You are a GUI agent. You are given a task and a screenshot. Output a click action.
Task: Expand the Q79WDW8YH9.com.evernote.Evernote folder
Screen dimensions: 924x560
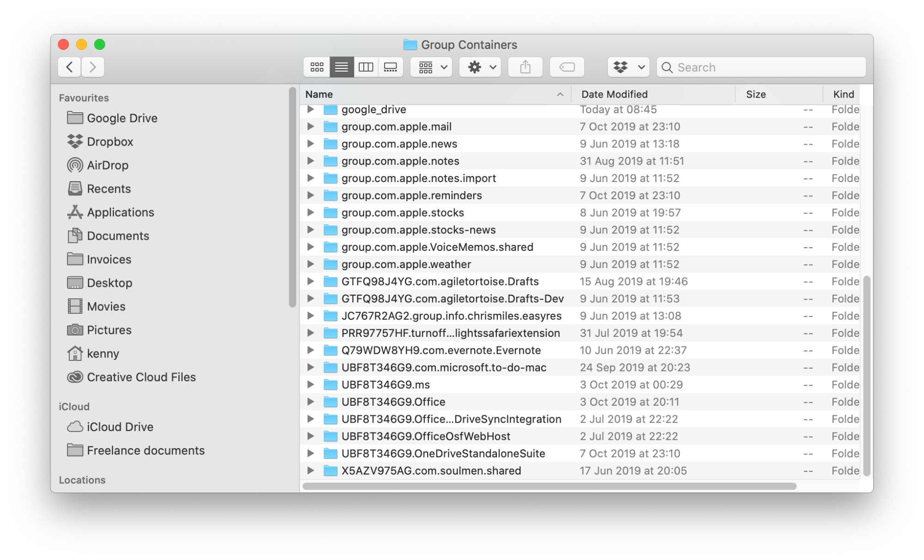(311, 350)
